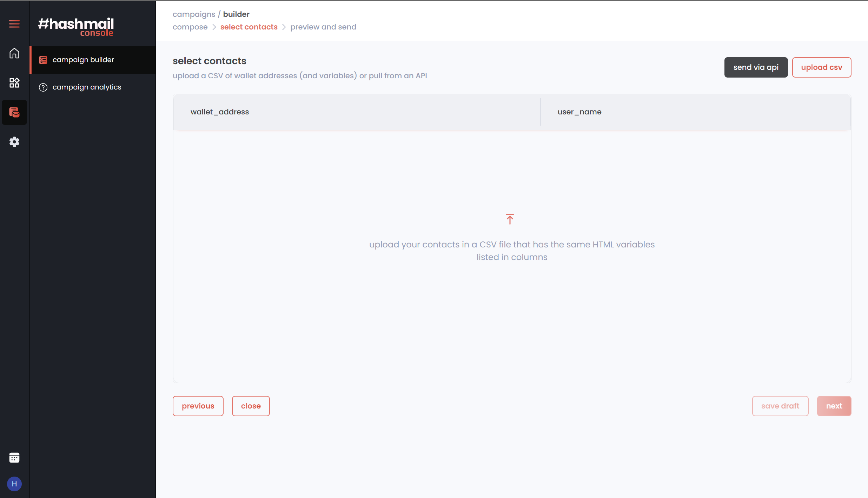Select the red campaigns mail icon
The height and width of the screenshot is (498, 868).
[x=14, y=112]
